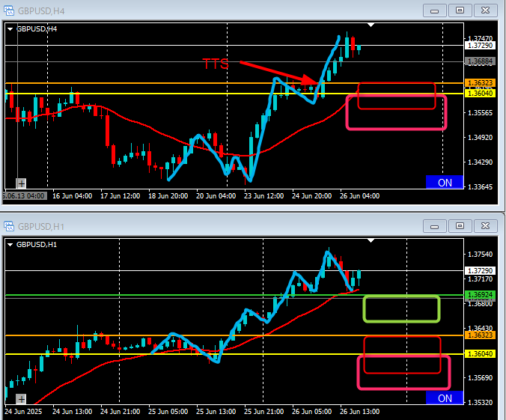Expand the dropdown triangle beside GBPUSD,H1 label

point(10,245)
